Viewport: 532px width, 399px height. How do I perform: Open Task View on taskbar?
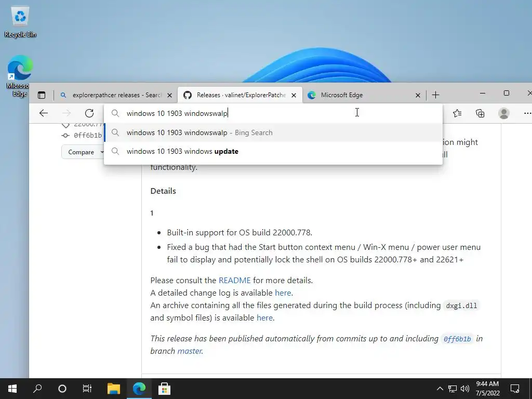(87, 389)
